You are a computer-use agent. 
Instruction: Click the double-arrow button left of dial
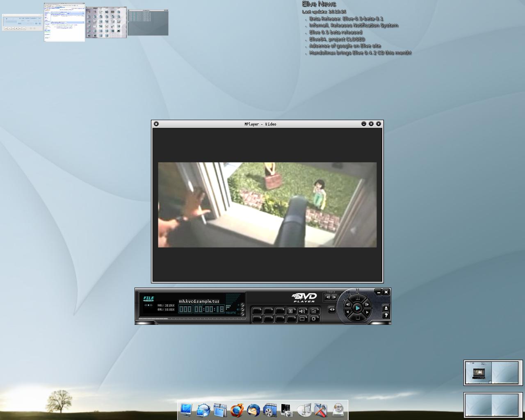[332, 309]
